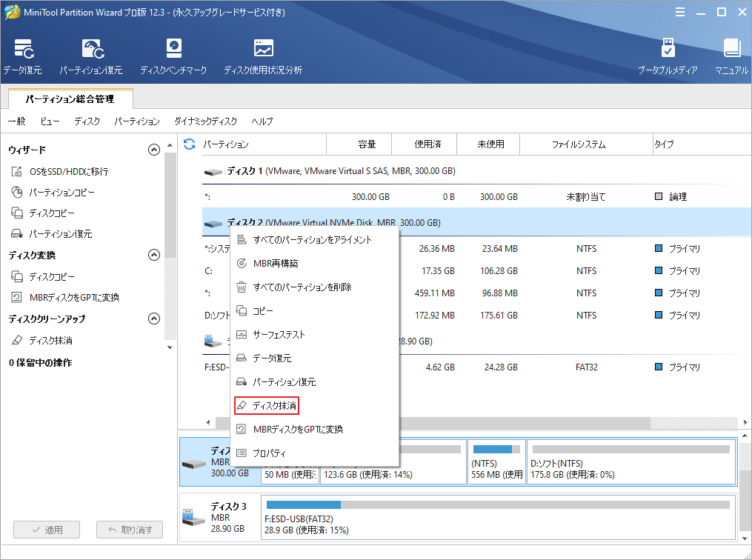Select ディスク 3 in the disk map
This screenshot has width=752, height=560.
click(220, 518)
